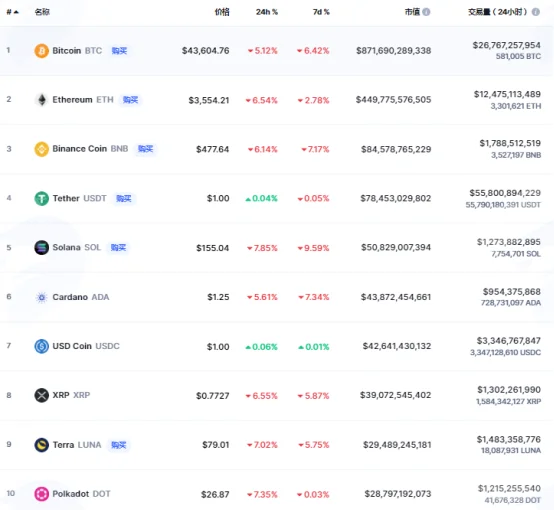554x510 pixels.
Task: Click the buy button next to Ethereum ETH
Action: coord(130,100)
